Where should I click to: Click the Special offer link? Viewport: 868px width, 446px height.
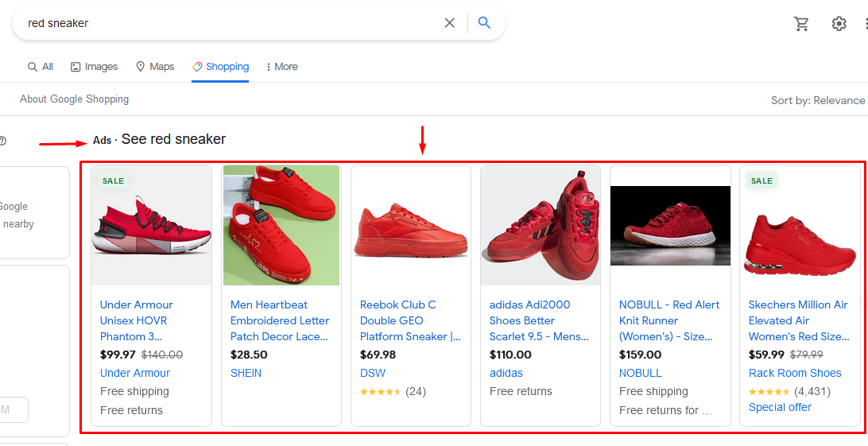[780, 407]
